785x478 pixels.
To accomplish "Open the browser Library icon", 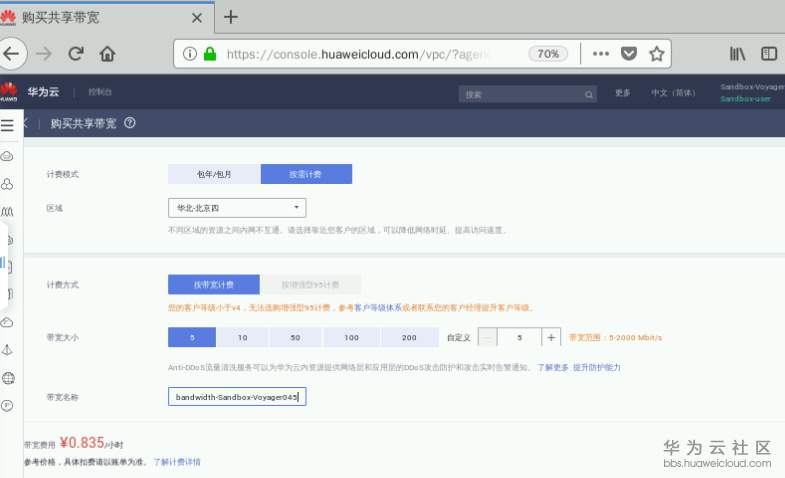I will click(737, 54).
